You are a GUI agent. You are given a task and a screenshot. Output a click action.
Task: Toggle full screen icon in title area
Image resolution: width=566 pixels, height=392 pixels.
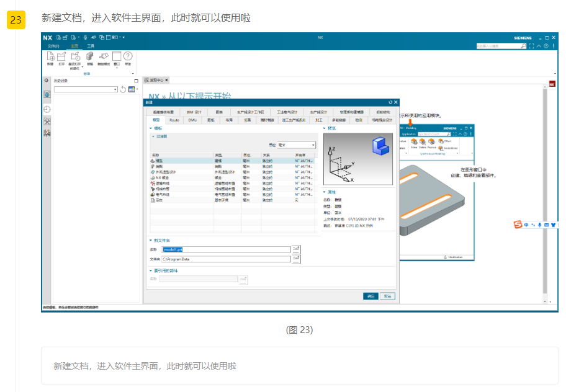(531, 46)
